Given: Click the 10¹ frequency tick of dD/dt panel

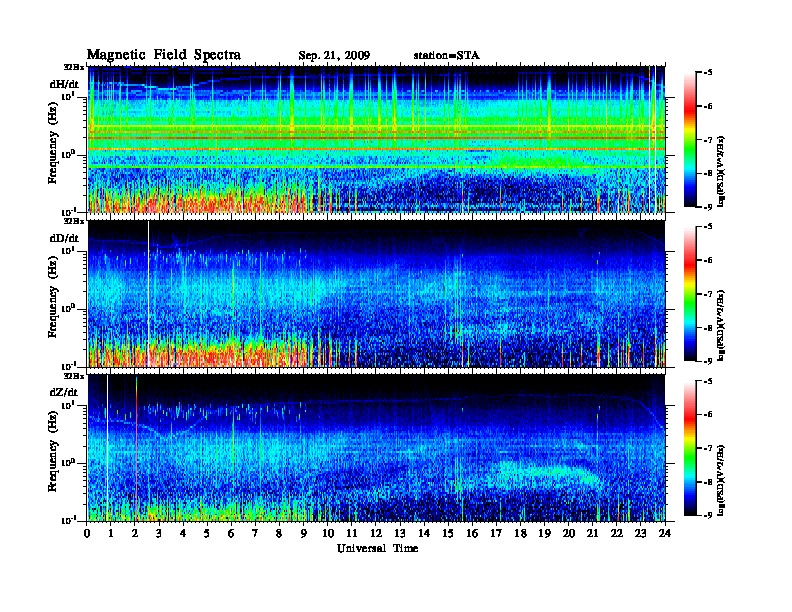Looking at the screenshot, I should (68, 250).
